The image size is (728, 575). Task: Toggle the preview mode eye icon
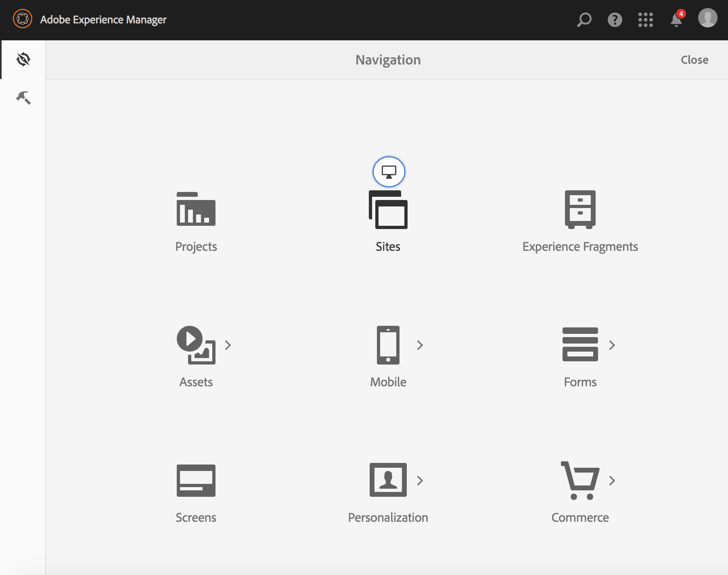(23, 59)
